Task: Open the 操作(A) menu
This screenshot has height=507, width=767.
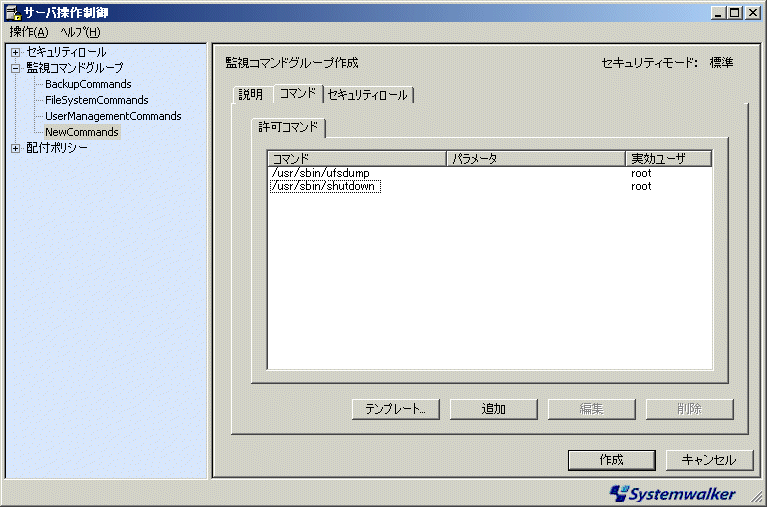Action: pos(29,32)
